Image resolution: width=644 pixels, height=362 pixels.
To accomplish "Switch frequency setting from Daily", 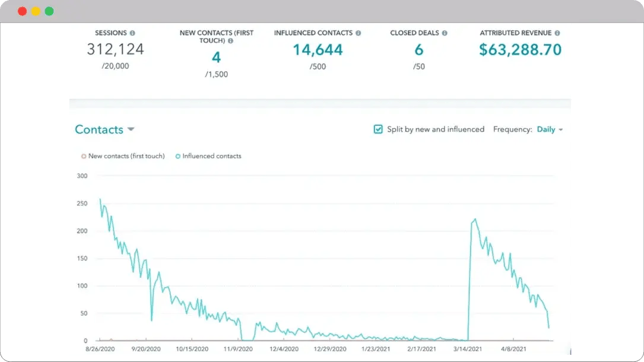I will click(546, 129).
